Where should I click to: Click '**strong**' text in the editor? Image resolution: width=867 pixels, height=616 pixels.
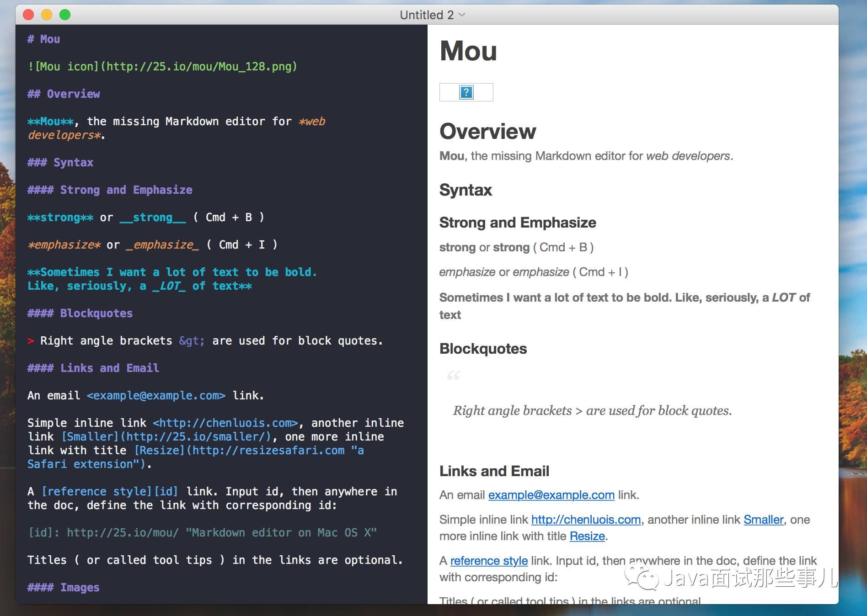pyautogui.click(x=60, y=218)
